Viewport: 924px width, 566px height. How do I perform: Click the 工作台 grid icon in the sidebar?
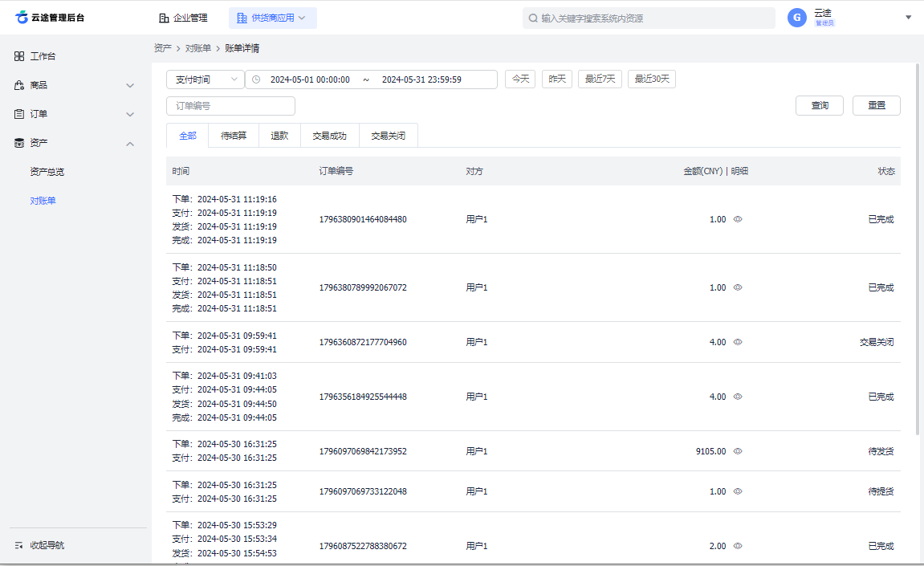(x=19, y=56)
